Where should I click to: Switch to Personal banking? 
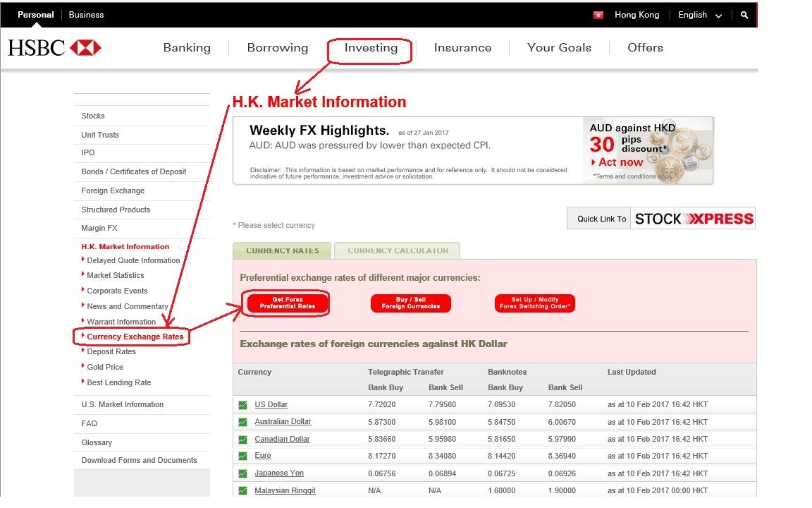click(x=36, y=15)
